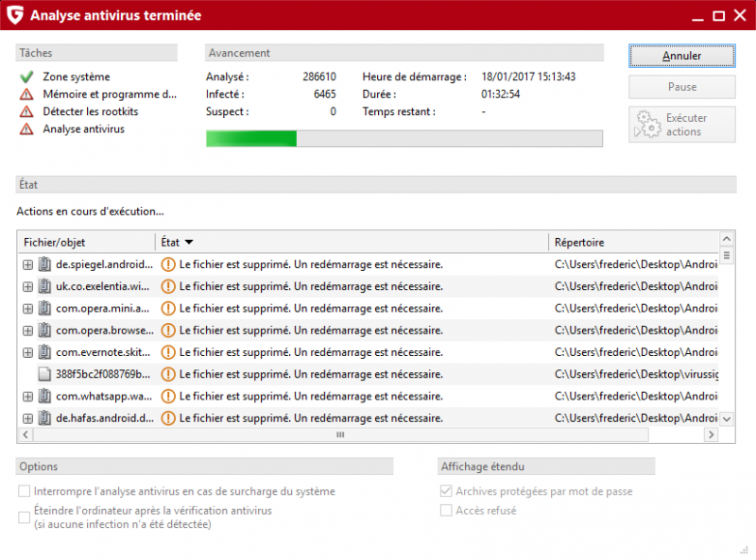Click the État column sort arrow
Image resolution: width=756 pixels, height=560 pixels.
(x=189, y=243)
